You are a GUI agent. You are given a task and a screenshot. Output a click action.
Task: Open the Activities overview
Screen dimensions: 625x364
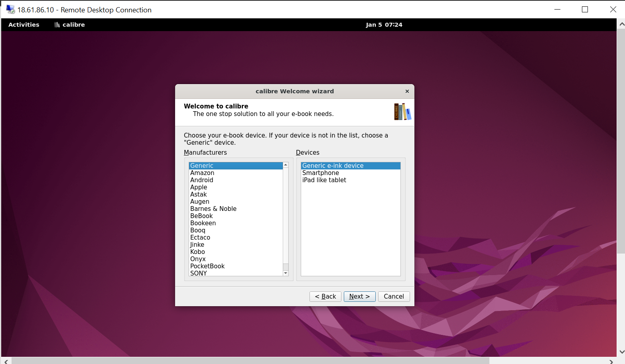coord(24,25)
